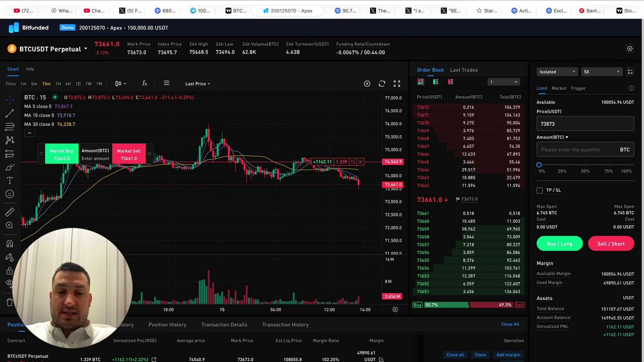644x362 pixels.
Task: Switch to the Last Trades tab
Action: (x=464, y=70)
